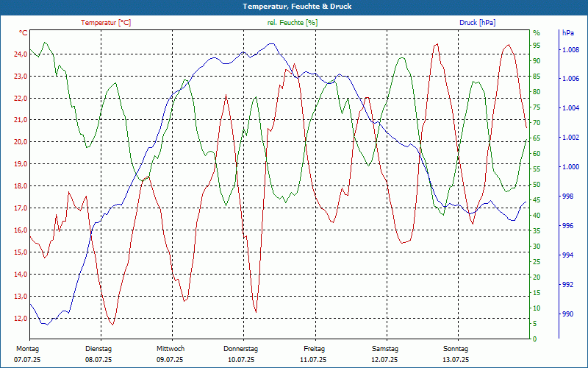Click the '12,0' temperature axis value
Viewport: 588px width, 368px height.
point(21,319)
